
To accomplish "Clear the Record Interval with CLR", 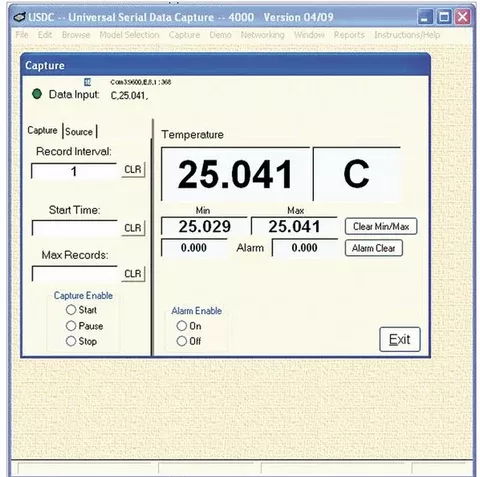I will [x=133, y=169].
